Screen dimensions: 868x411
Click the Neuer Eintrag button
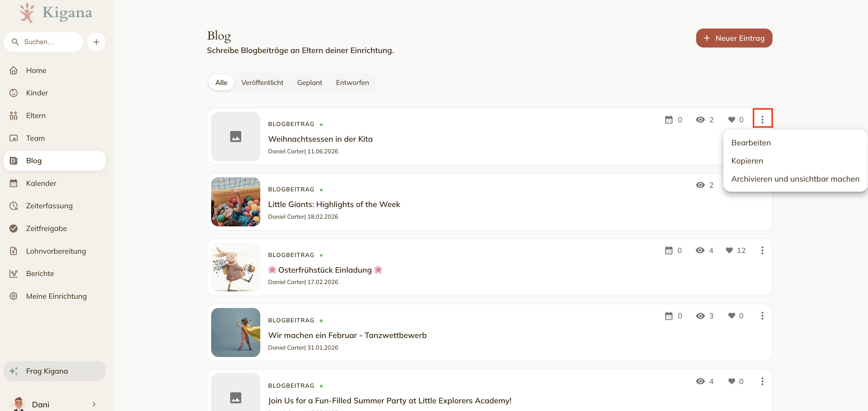coord(734,38)
